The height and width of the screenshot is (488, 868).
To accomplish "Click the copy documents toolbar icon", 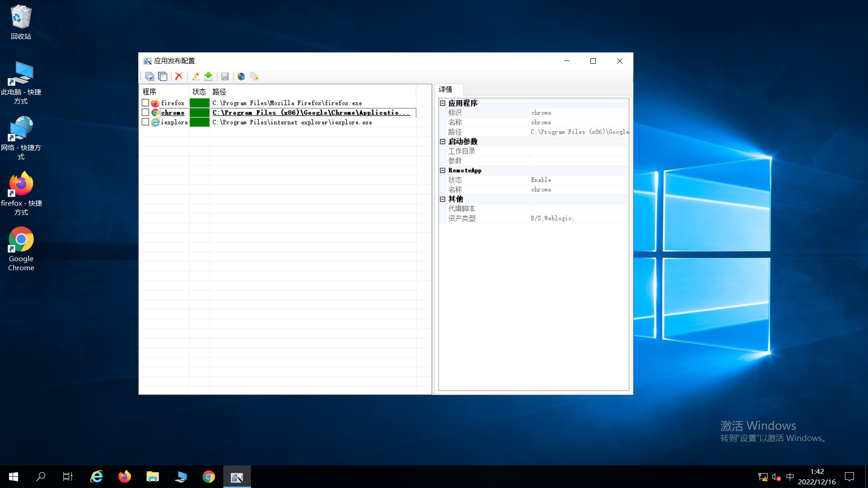I will click(x=254, y=76).
